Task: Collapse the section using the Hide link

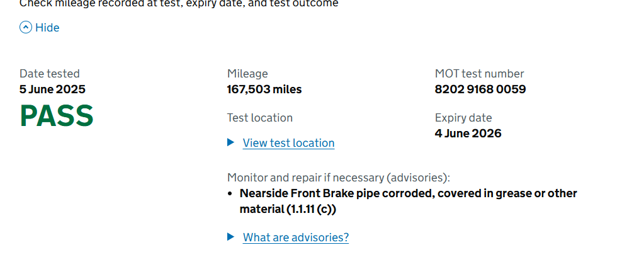Action: pyautogui.click(x=47, y=27)
